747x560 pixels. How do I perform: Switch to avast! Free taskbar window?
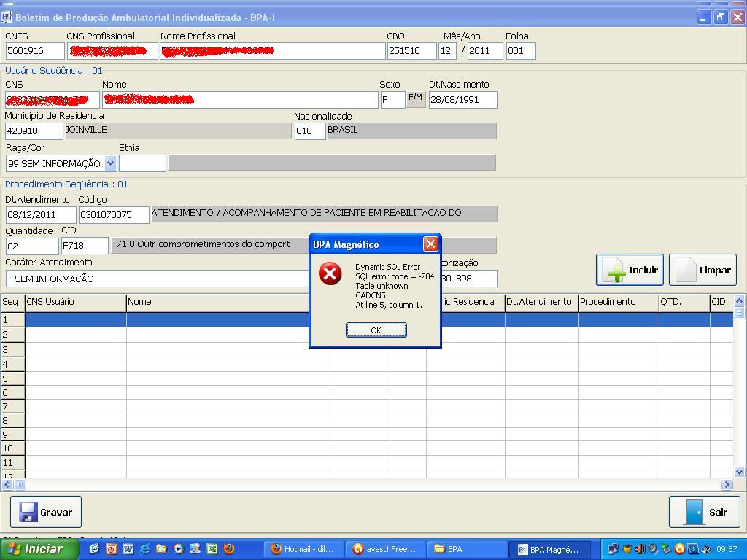pyautogui.click(x=385, y=549)
